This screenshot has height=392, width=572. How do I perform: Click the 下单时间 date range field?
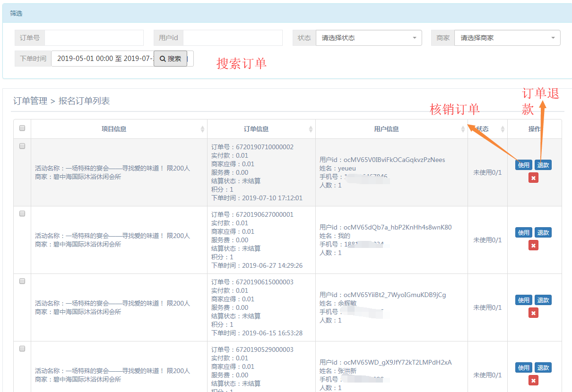click(x=122, y=59)
